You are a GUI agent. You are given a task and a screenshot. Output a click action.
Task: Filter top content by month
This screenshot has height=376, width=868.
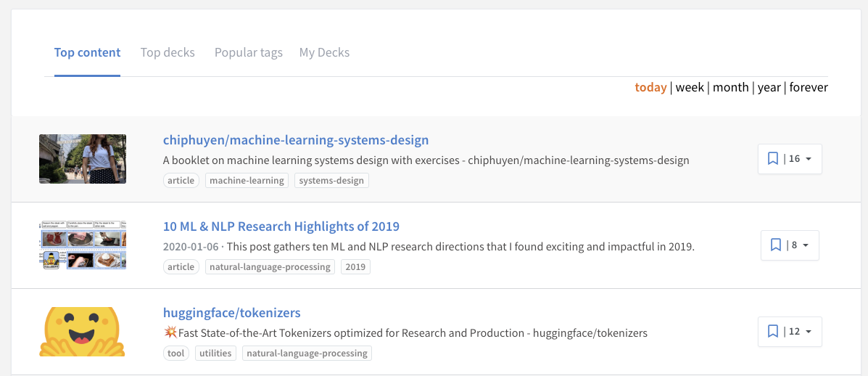[x=731, y=88]
